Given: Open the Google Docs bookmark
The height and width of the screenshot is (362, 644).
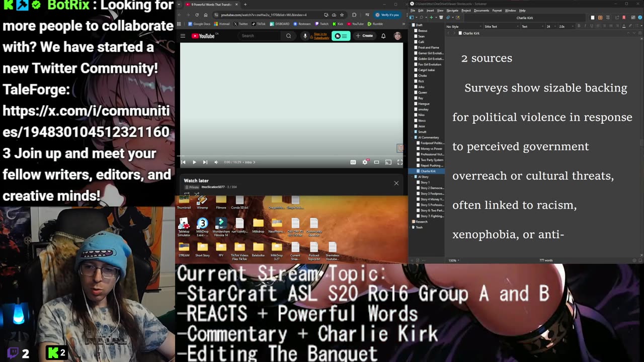Looking at the screenshot, I should 199,24.
